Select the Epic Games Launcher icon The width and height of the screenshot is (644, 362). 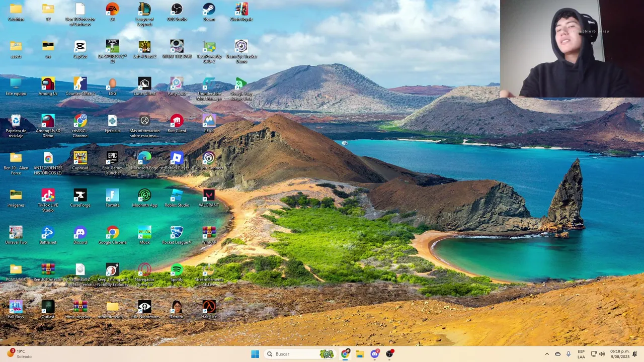112,163
